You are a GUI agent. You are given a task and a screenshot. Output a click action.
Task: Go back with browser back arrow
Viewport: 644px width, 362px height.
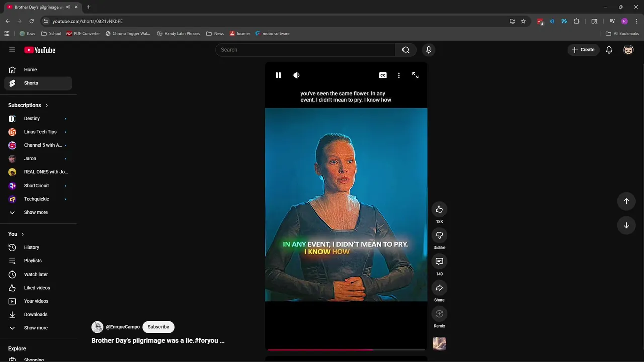point(7,21)
